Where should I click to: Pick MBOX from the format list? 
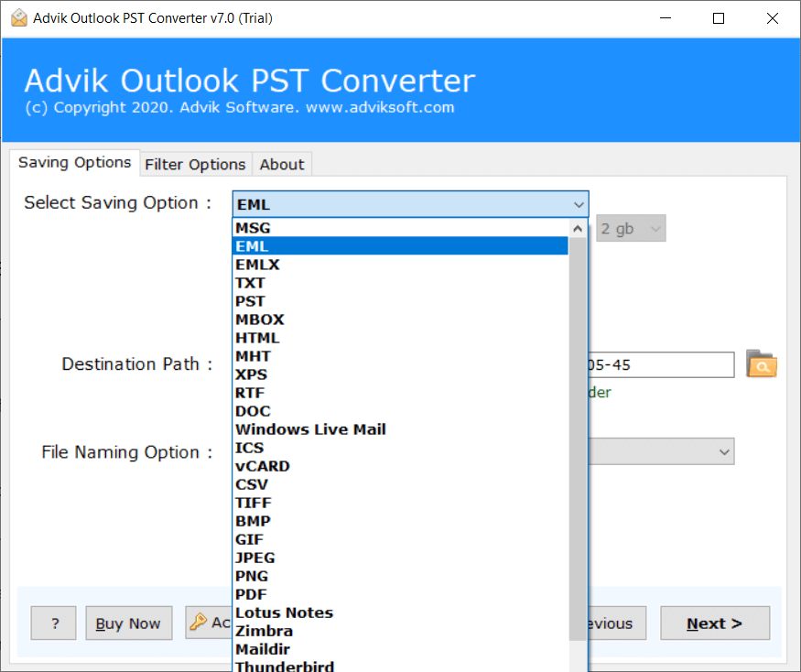click(x=401, y=320)
